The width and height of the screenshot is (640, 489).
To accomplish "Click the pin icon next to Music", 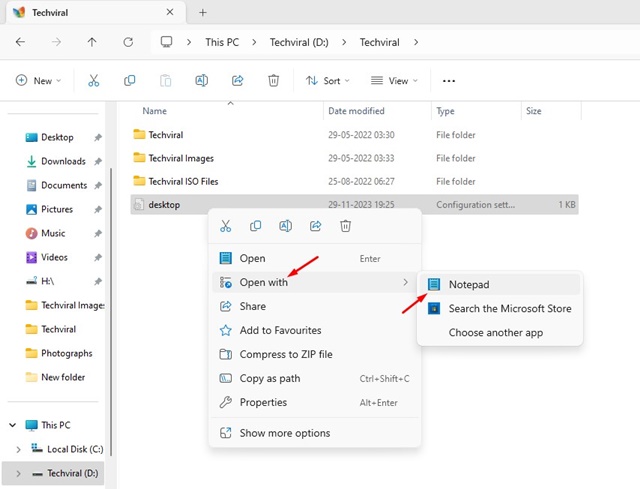I will [x=98, y=233].
